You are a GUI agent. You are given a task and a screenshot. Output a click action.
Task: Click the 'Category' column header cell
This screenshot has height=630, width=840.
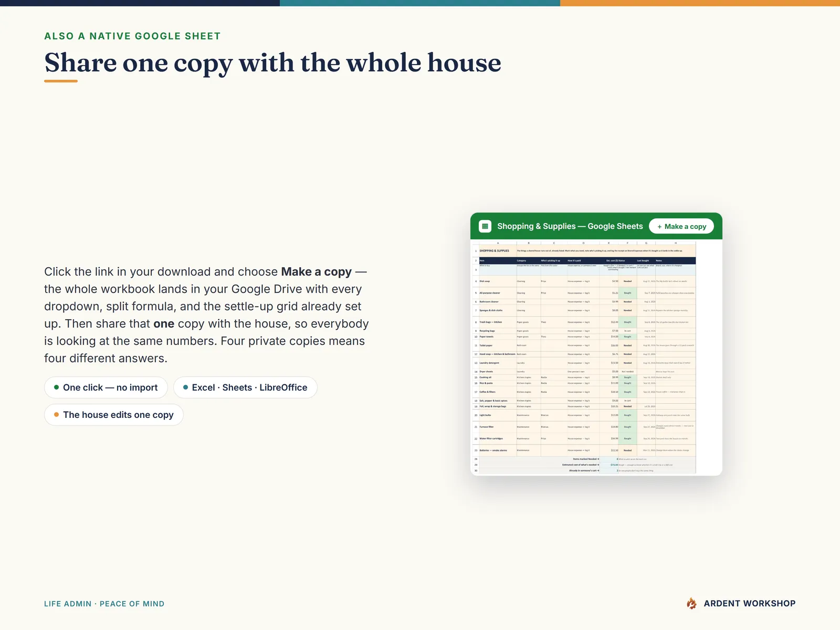[529, 260]
